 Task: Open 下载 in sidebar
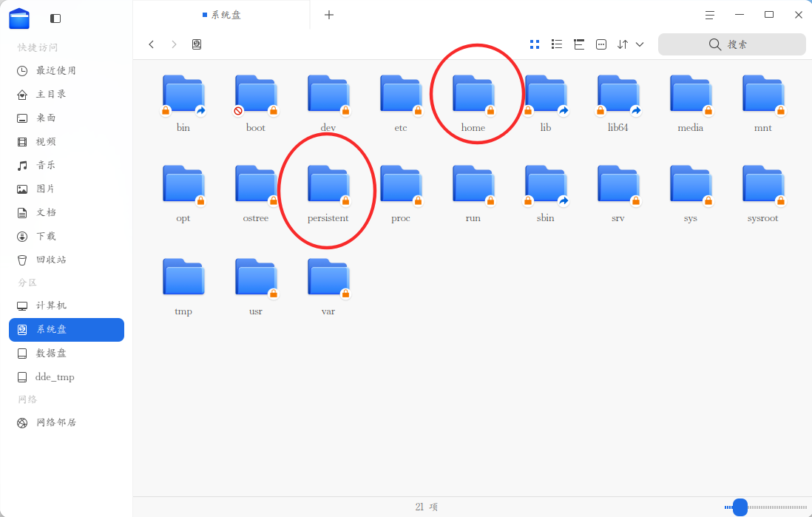(x=67, y=236)
